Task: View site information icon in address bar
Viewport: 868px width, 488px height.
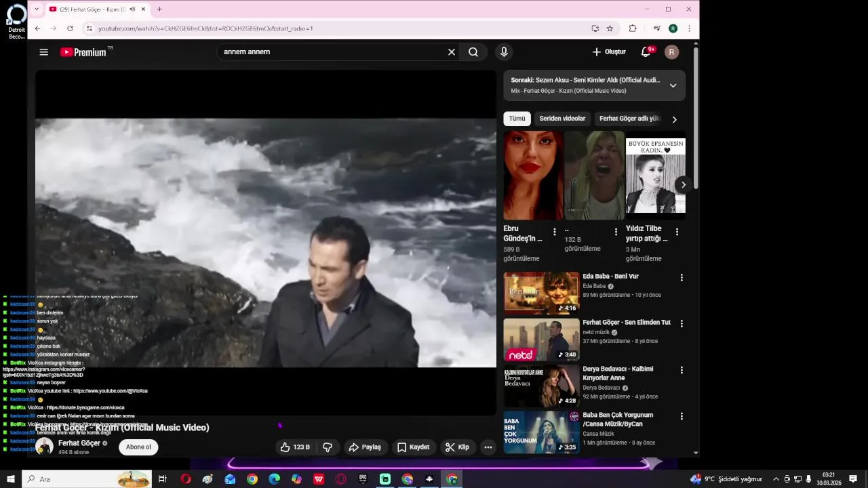Action: coord(89,28)
